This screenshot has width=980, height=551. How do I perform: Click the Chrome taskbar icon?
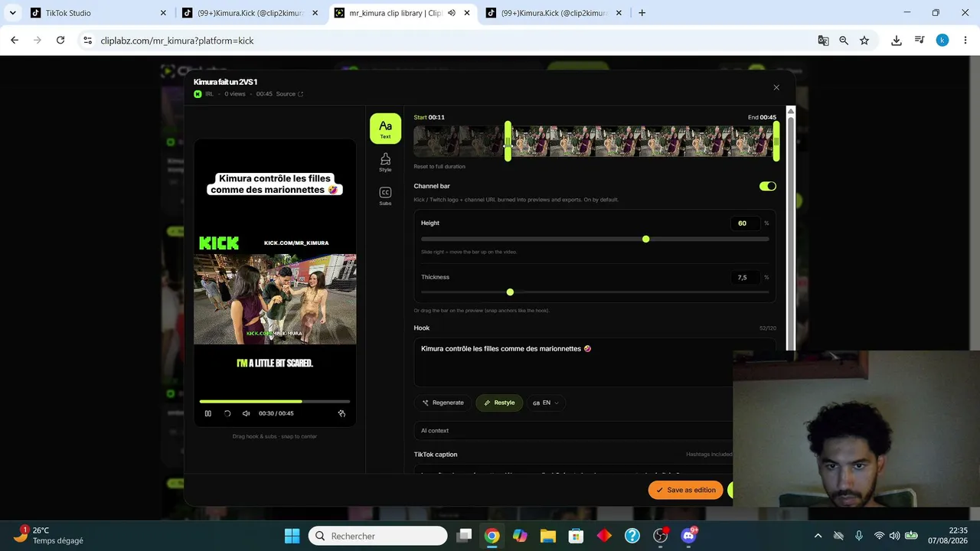[x=492, y=536]
